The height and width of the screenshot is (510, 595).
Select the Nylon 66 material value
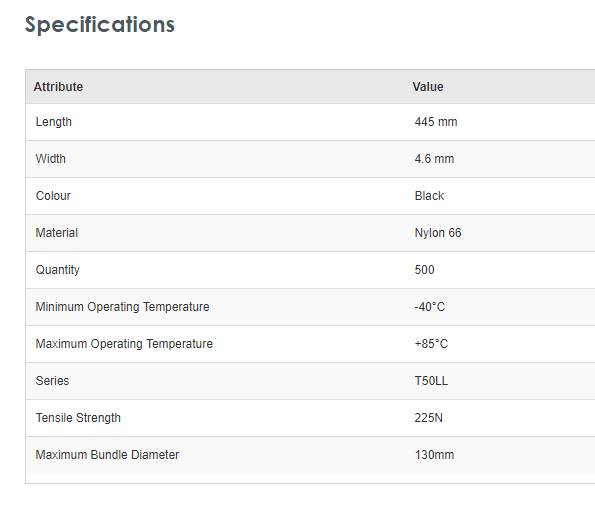438,233
